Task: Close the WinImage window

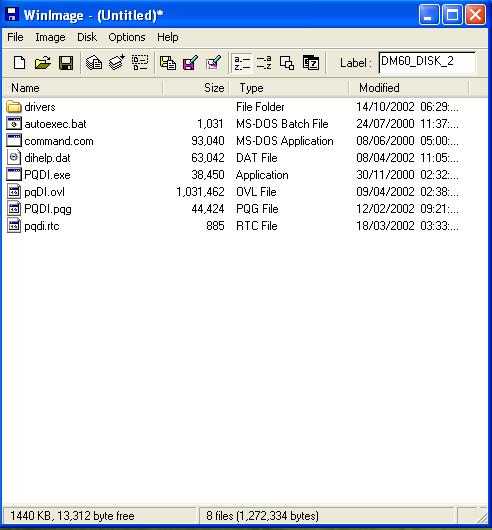Action: click(x=475, y=15)
